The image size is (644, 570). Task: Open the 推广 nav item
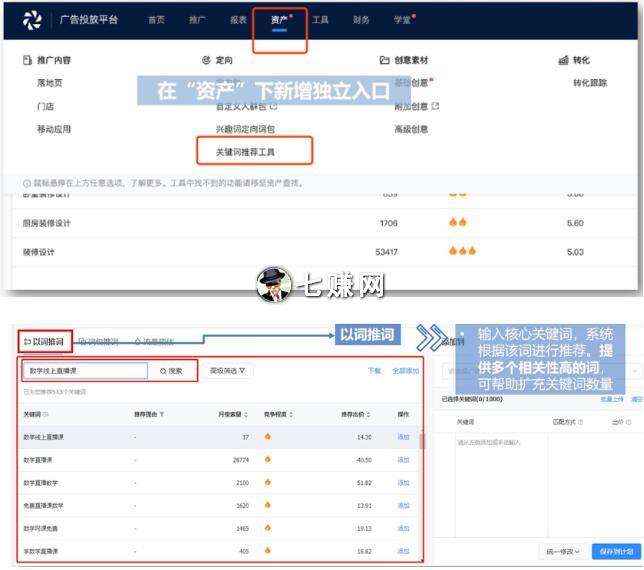(197, 20)
